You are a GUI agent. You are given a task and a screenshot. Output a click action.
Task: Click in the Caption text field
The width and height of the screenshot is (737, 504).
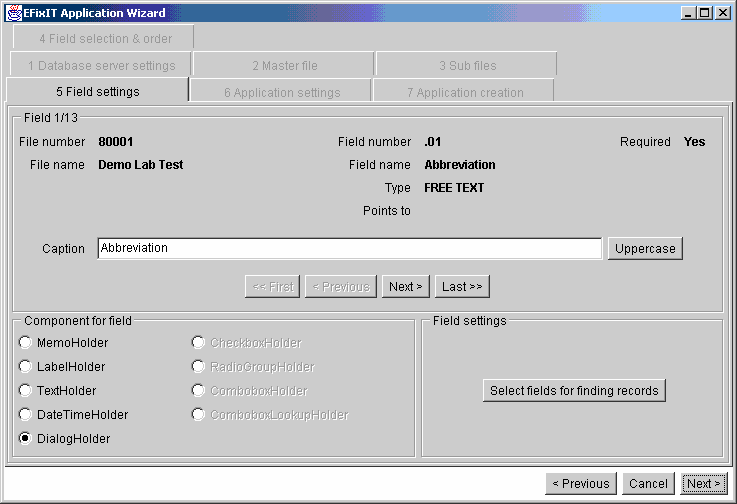click(x=349, y=248)
